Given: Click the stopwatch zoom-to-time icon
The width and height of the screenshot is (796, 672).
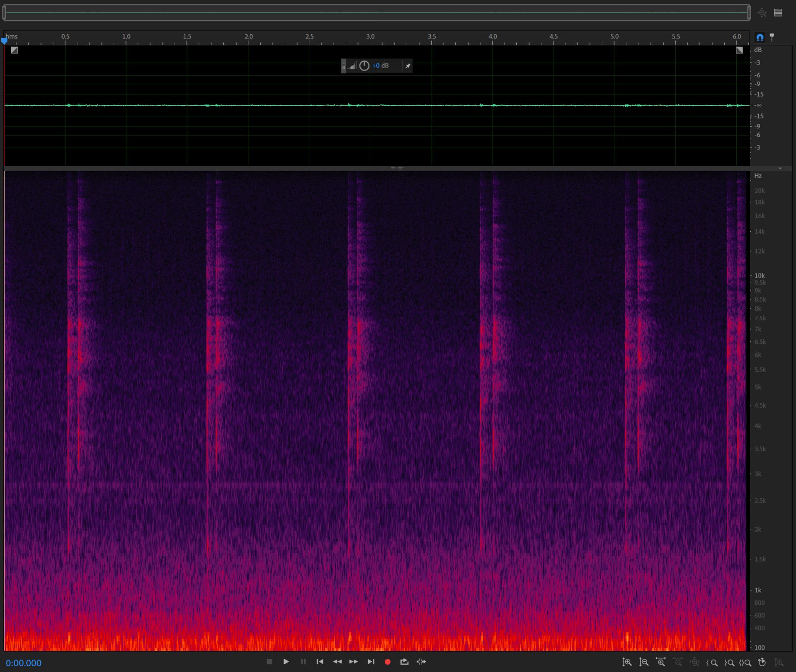Looking at the screenshot, I should 762,662.
